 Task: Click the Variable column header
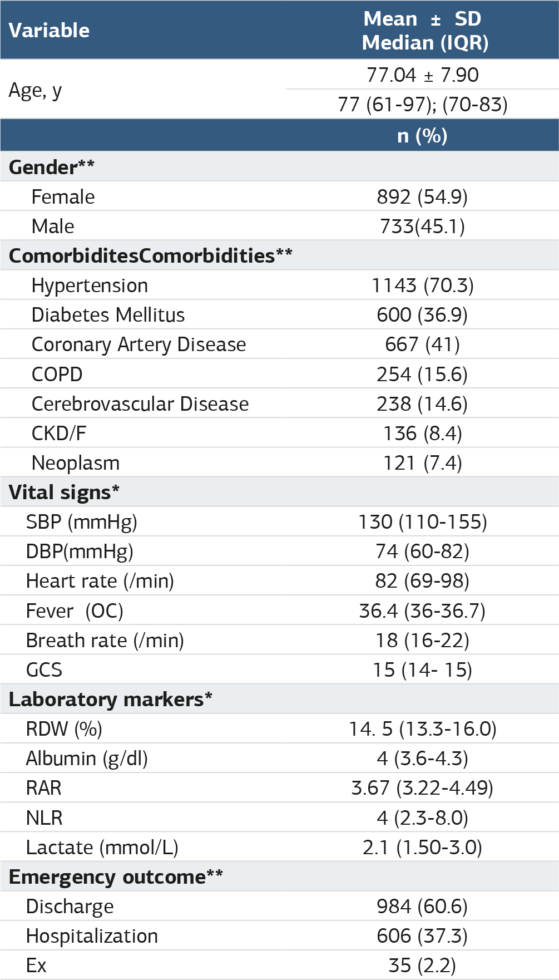tap(49, 31)
